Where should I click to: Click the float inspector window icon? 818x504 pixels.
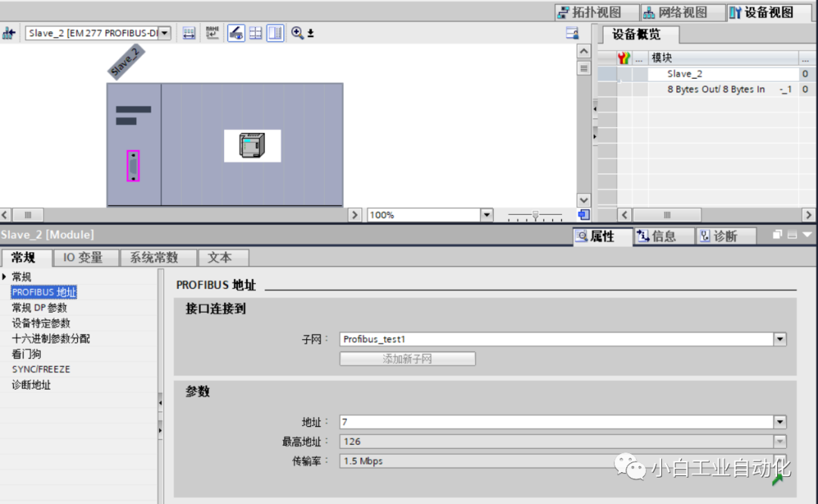coord(777,235)
